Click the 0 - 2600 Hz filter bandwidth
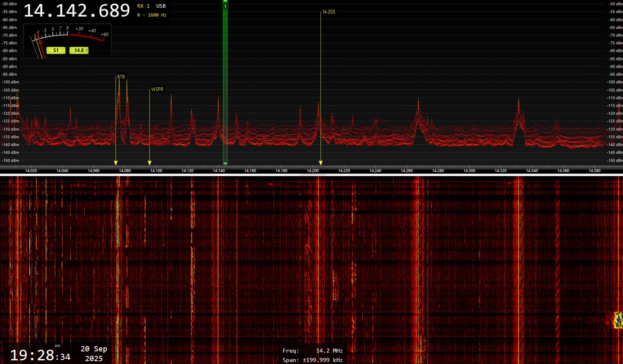This screenshot has height=364, width=623. [152, 15]
